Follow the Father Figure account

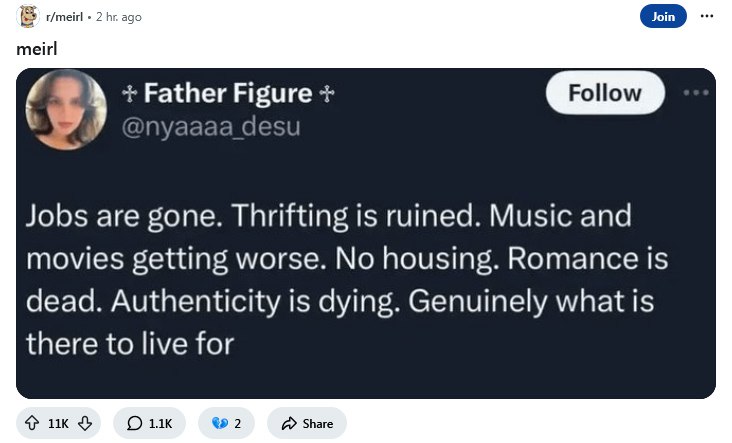(x=605, y=93)
